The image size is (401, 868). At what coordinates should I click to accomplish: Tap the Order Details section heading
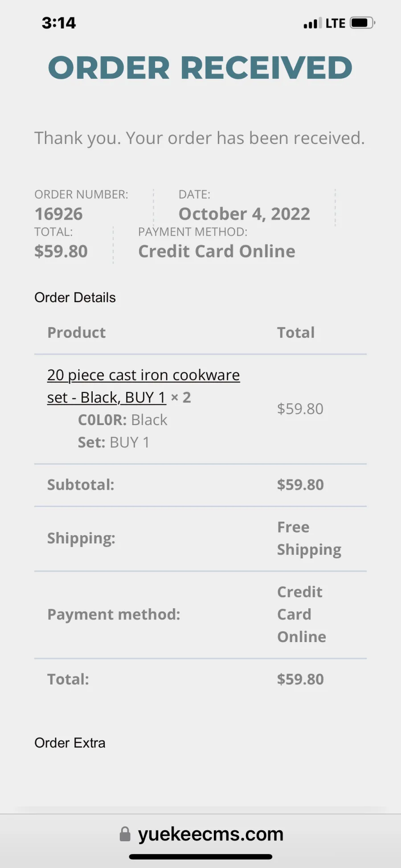click(x=75, y=298)
